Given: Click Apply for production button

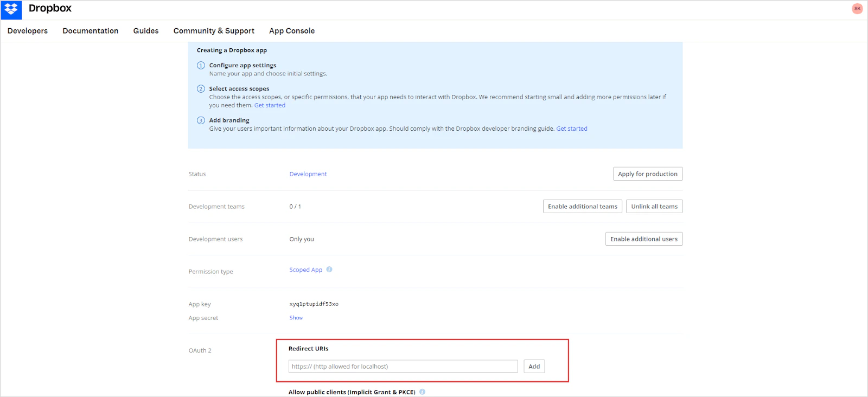Looking at the screenshot, I should pyautogui.click(x=648, y=174).
